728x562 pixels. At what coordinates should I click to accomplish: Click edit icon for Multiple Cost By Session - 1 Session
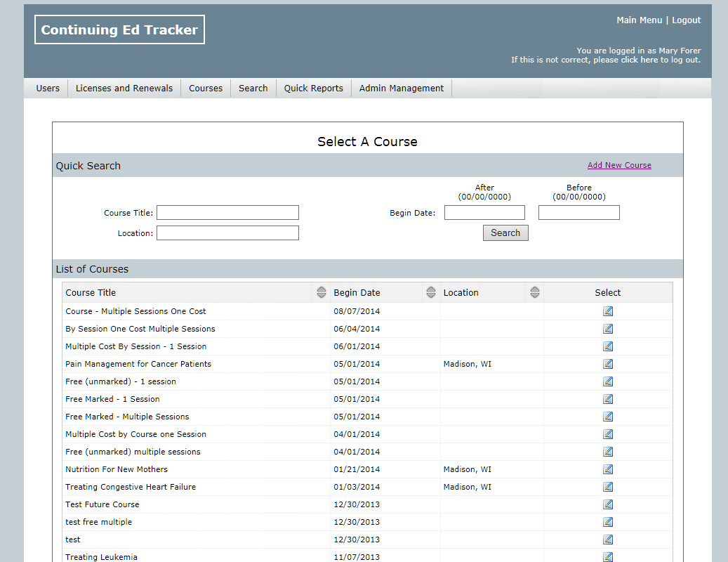tap(608, 346)
